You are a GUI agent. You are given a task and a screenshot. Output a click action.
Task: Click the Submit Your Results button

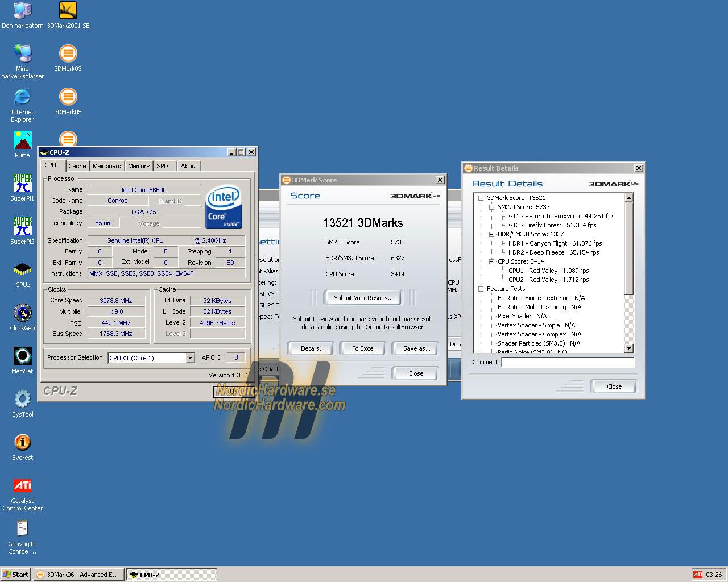pos(363,298)
